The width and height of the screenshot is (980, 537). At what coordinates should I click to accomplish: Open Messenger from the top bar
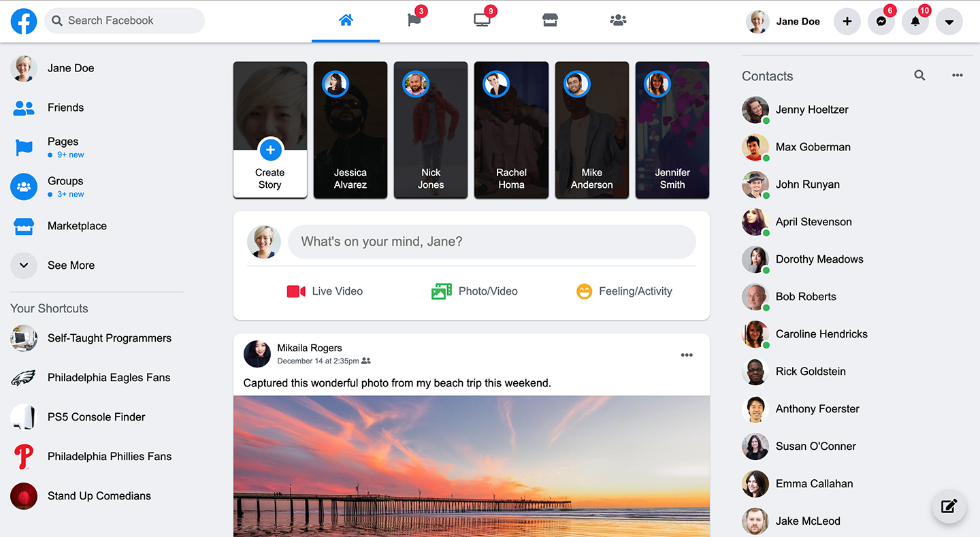pyautogui.click(x=881, y=21)
